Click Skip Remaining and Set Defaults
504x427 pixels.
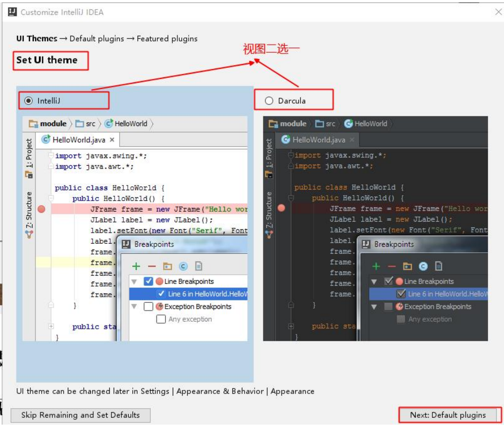80,415
